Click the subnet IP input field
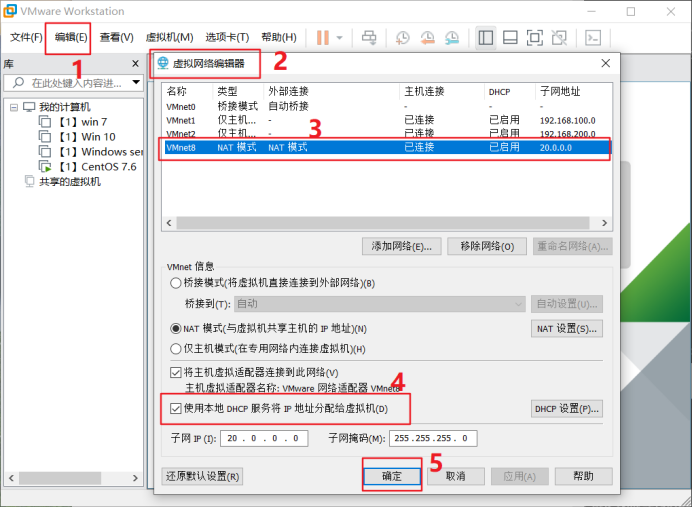692x508 pixels. point(264,438)
